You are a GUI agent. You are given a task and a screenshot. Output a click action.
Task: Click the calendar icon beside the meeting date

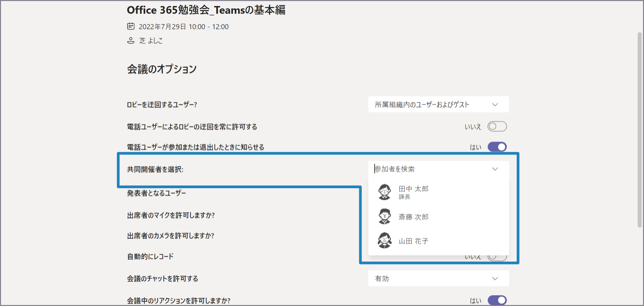pyautogui.click(x=131, y=26)
